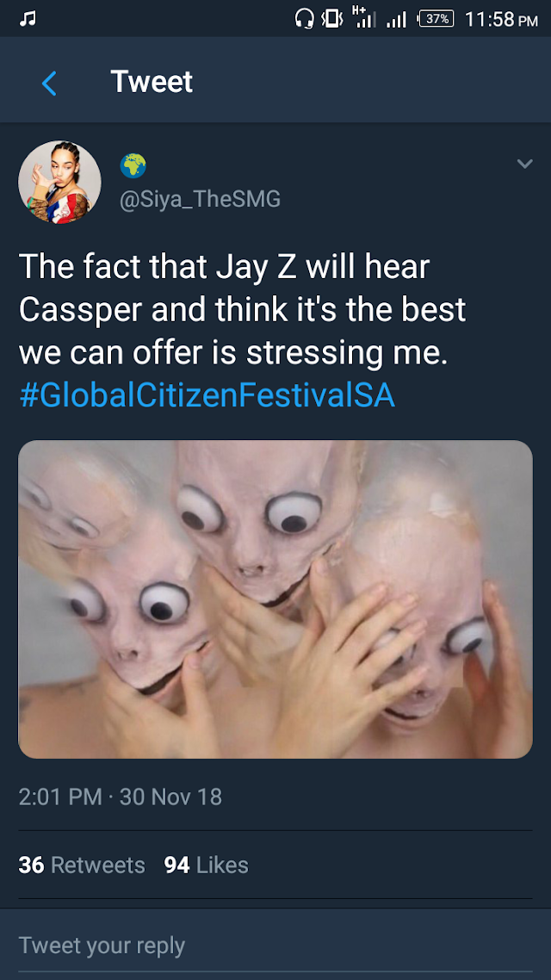The height and width of the screenshot is (980, 551).
Task: Select the tweet text about Jay Z
Action: click(243, 309)
